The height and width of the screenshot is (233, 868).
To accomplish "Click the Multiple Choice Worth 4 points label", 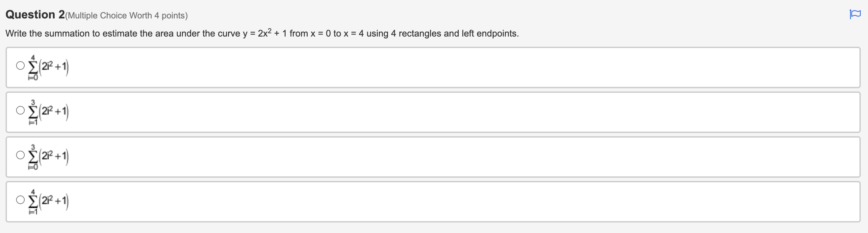I will [x=126, y=15].
